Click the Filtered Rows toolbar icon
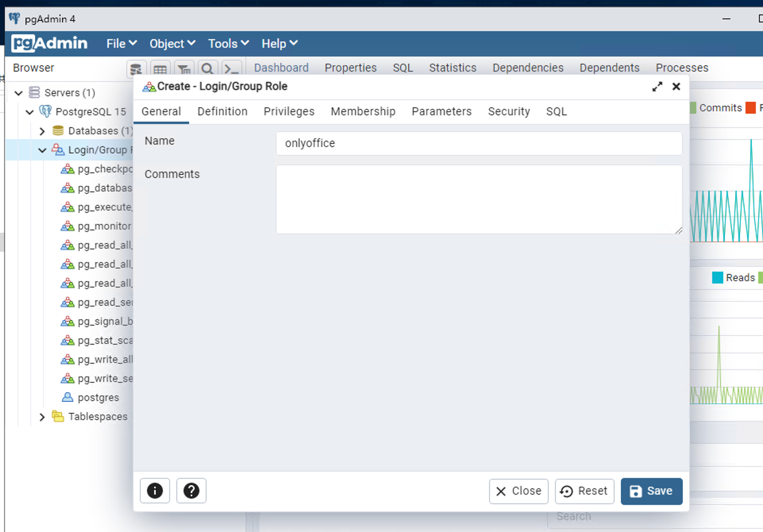Screen dimensions: 763x532 [x=184, y=69]
